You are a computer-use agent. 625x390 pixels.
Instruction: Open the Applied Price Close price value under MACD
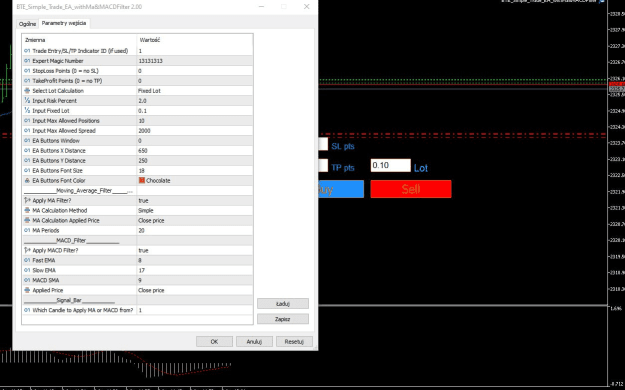coord(195,290)
